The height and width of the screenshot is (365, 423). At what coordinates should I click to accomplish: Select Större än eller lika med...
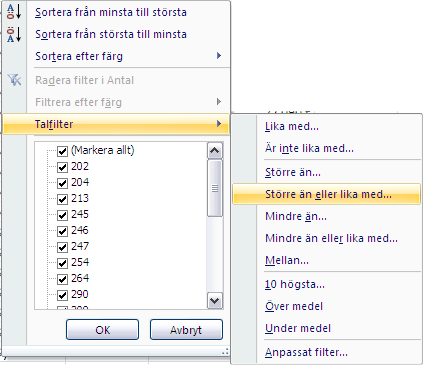(x=326, y=194)
